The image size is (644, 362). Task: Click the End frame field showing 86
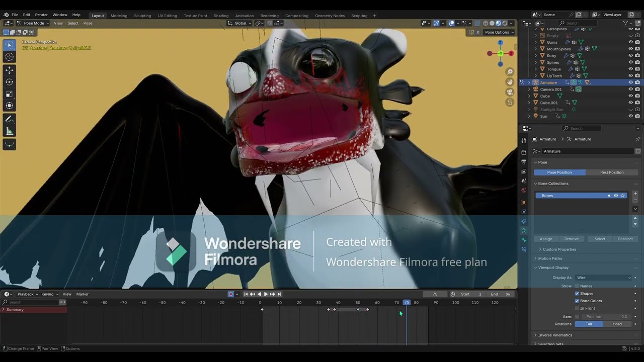(501, 294)
